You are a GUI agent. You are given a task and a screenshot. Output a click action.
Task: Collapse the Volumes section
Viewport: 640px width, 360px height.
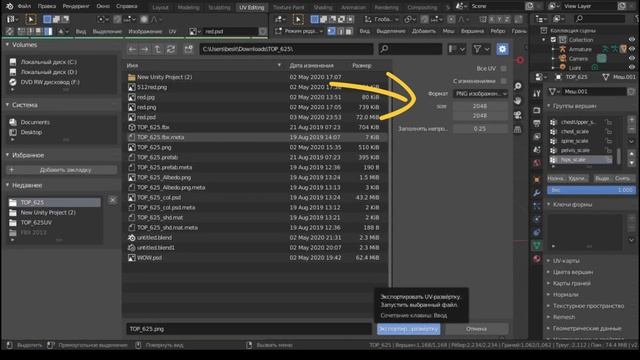point(7,44)
